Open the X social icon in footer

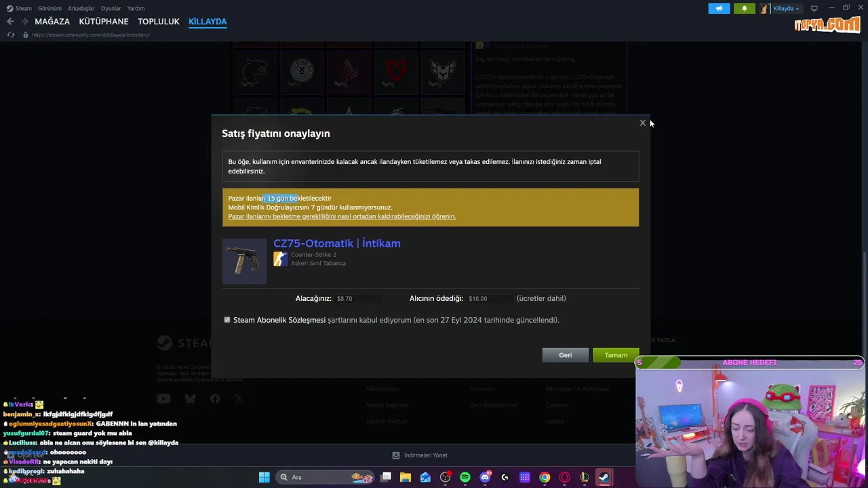(239, 399)
